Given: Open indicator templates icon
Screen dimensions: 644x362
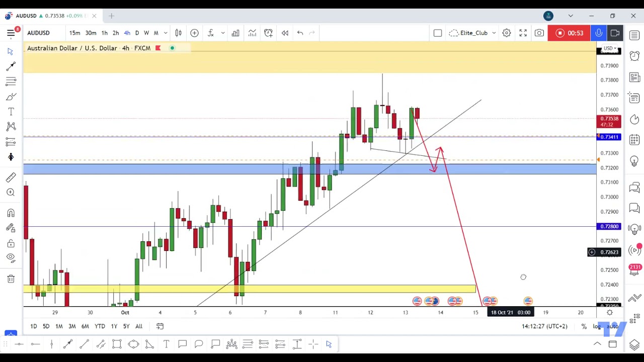Looking at the screenshot, I should point(252,33).
